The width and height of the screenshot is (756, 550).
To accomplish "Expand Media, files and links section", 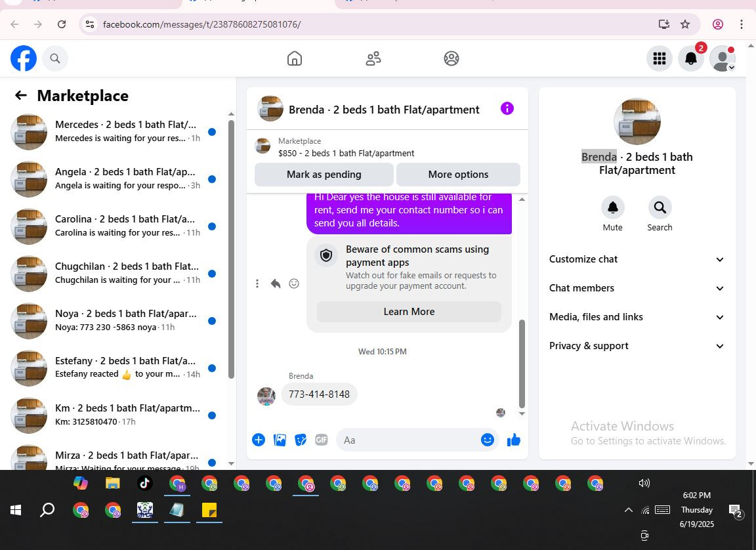I will tap(637, 317).
